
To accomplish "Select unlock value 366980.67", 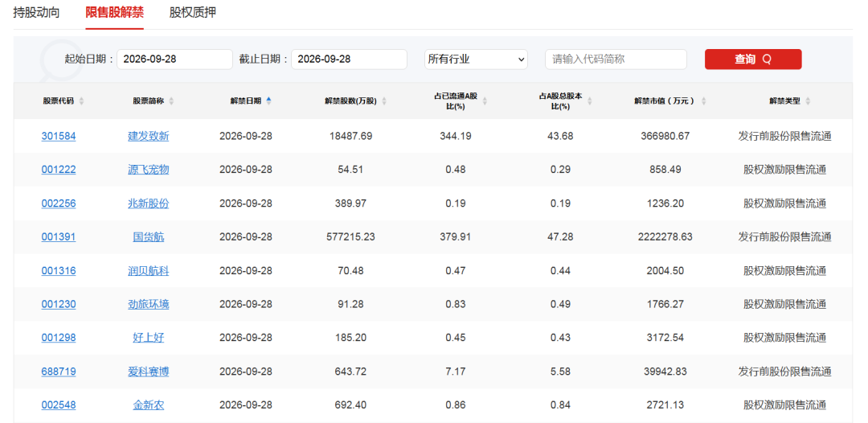I will click(665, 136).
